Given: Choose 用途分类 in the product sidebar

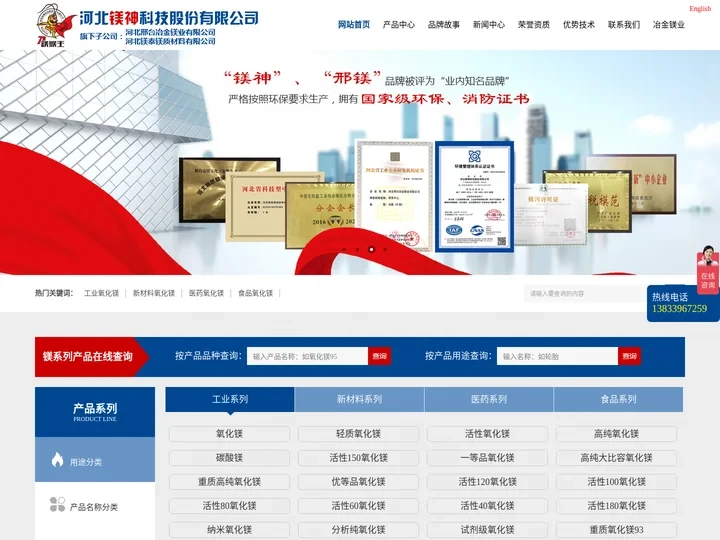Looking at the screenshot, I should coord(95,460).
